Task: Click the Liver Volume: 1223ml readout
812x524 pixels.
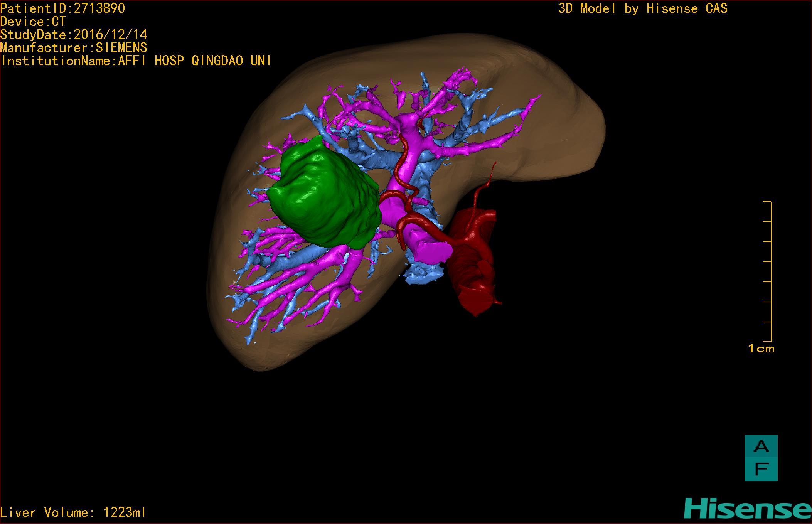Action: click(x=73, y=512)
